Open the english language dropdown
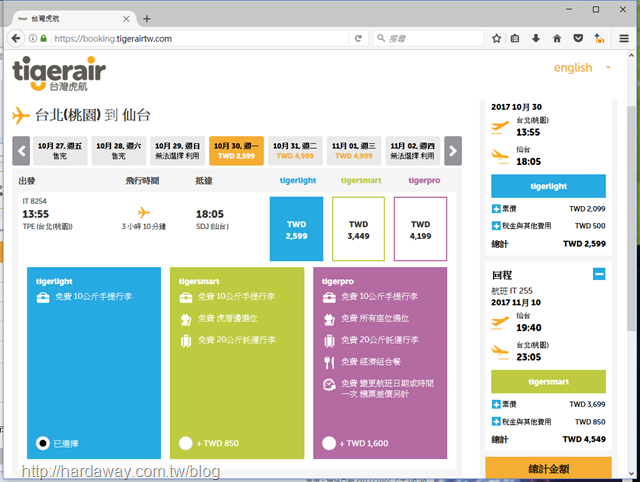Viewport: 640px width, 482px height. pyautogui.click(x=582, y=67)
